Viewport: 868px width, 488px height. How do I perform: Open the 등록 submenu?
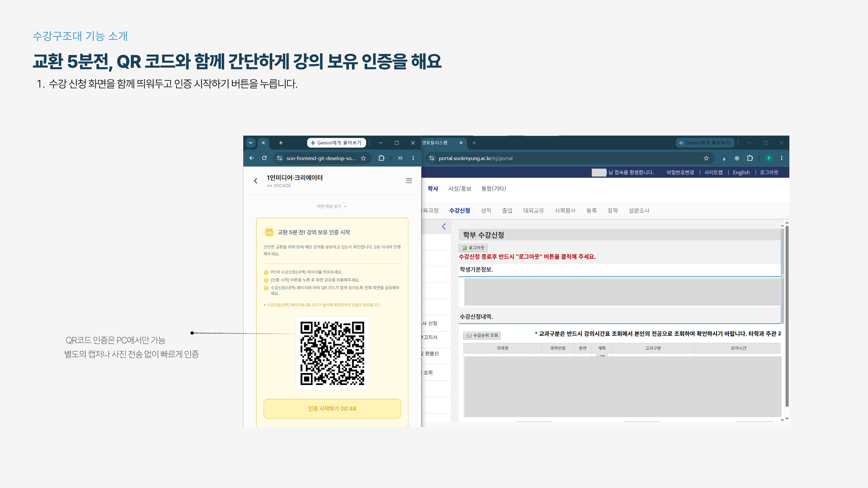point(591,210)
